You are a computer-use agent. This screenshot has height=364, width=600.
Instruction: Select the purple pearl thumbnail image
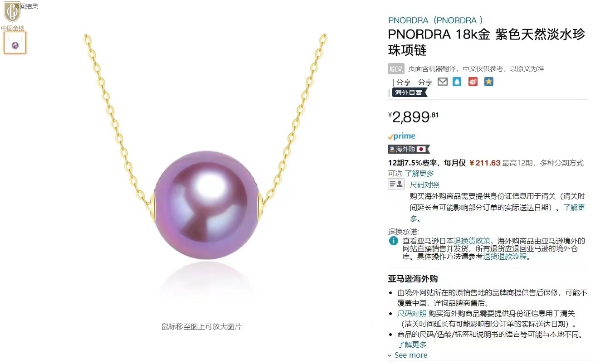coord(15,43)
